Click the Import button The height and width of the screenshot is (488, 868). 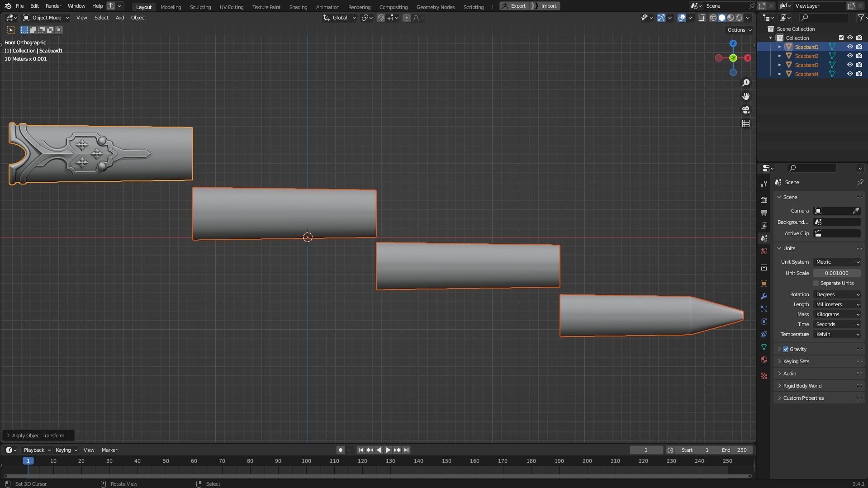[545, 6]
